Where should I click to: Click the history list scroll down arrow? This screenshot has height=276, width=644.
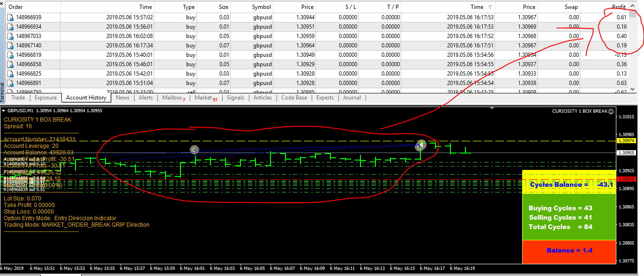(x=633, y=89)
